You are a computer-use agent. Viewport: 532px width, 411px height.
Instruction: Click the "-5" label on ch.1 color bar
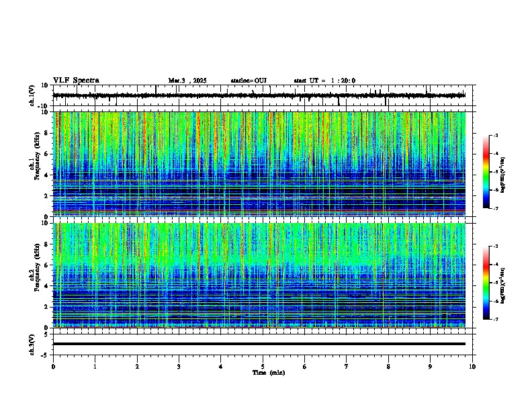coord(495,172)
